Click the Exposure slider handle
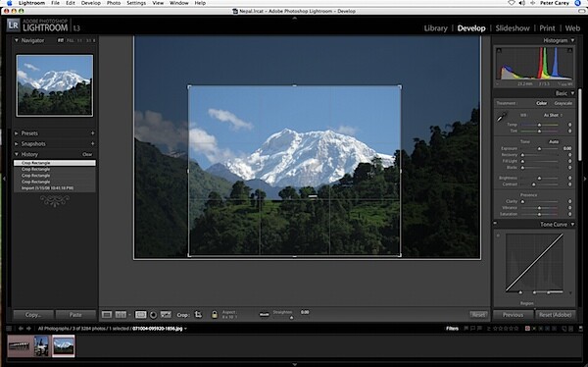Screen dimensions: 588x367 [x=539, y=149]
